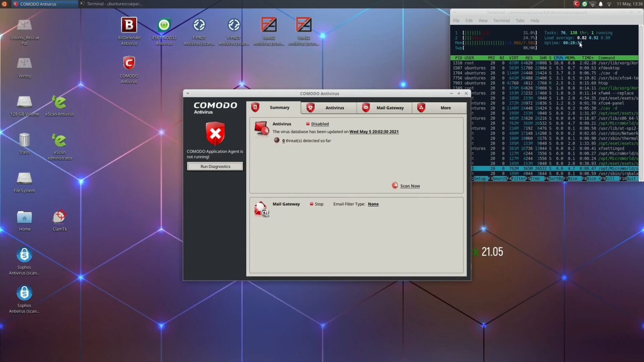Click the F6 SortBy key in htop
The image size is (644, 362).
point(554,178)
